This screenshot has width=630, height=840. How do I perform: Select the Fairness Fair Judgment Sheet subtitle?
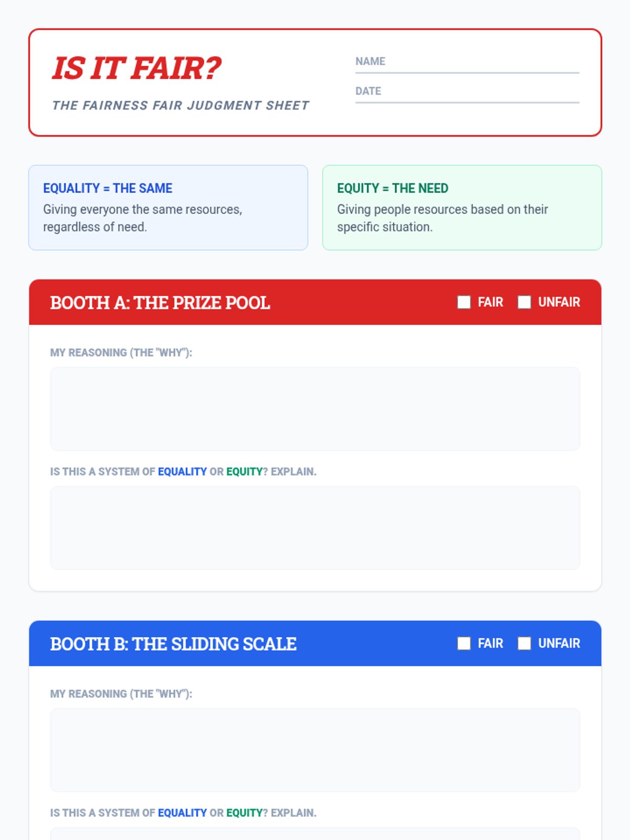(181, 106)
